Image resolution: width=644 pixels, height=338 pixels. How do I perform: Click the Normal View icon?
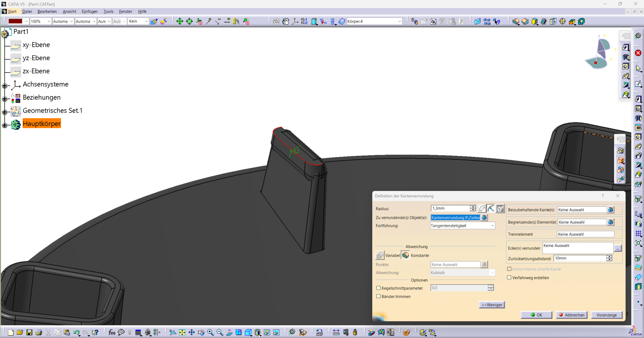229,332
